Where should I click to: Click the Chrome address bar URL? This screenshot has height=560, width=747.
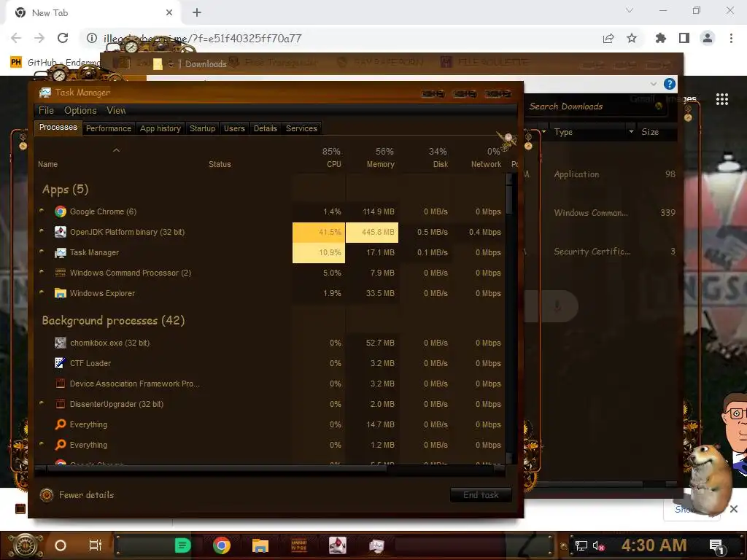[x=203, y=38]
